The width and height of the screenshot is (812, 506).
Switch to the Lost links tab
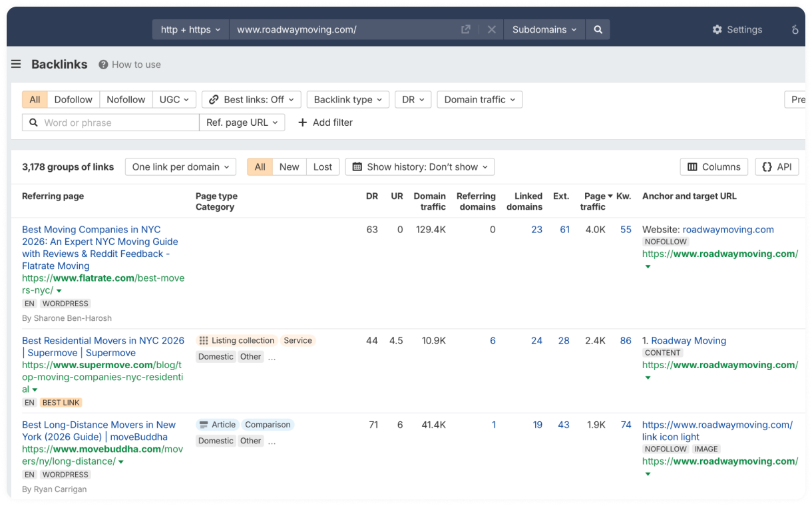point(323,166)
